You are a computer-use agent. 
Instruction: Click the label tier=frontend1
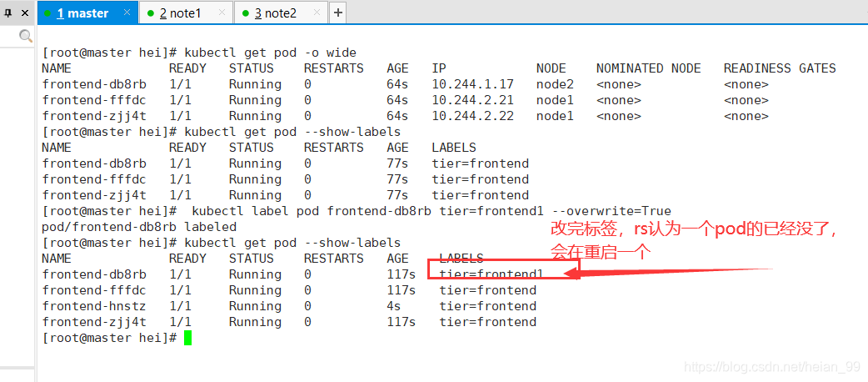pyautogui.click(x=491, y=274)
